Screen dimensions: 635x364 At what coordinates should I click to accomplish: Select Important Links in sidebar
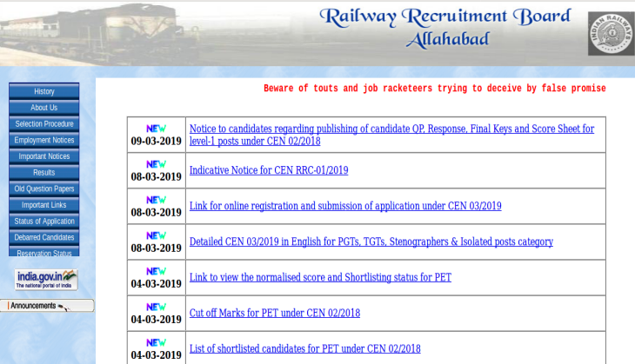point(44,205)
